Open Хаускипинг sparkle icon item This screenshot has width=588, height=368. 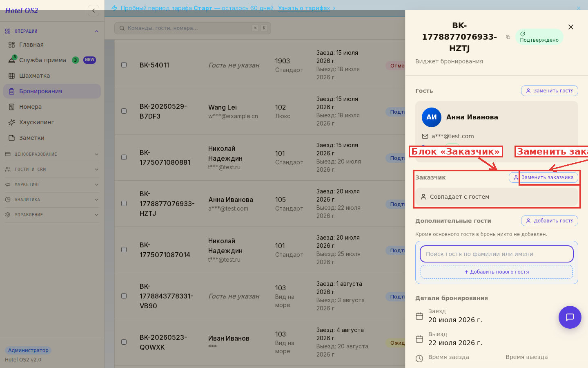[x=11, y=122]
